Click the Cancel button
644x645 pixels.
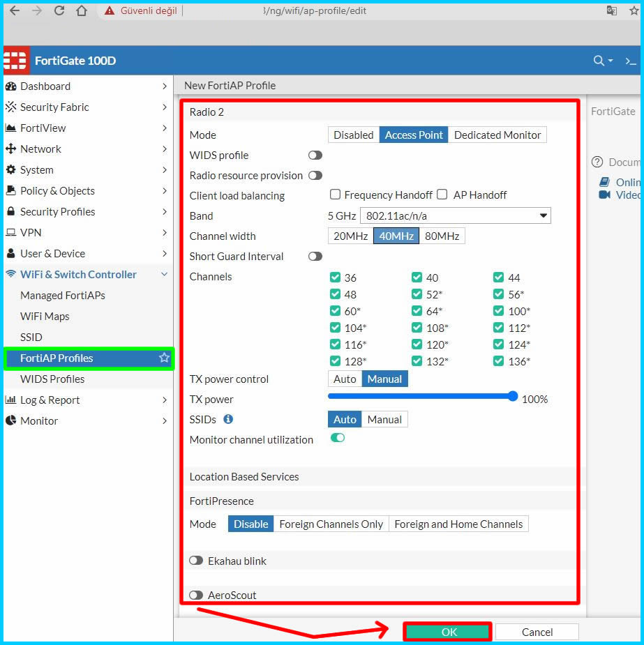pos(537,632)
